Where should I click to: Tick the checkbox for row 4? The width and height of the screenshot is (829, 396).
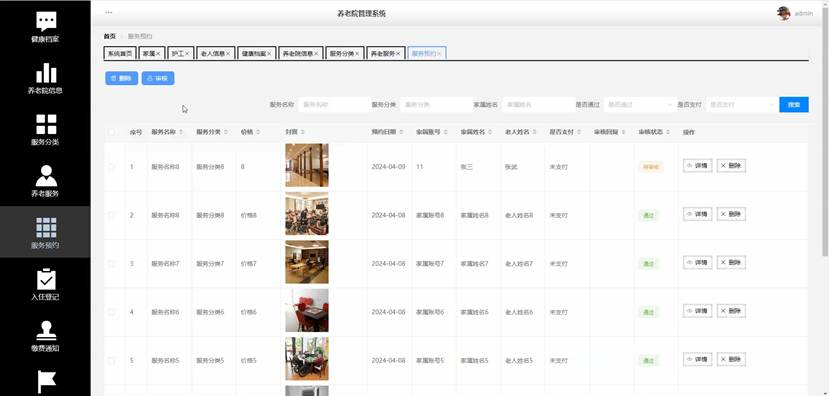[112, 312]
